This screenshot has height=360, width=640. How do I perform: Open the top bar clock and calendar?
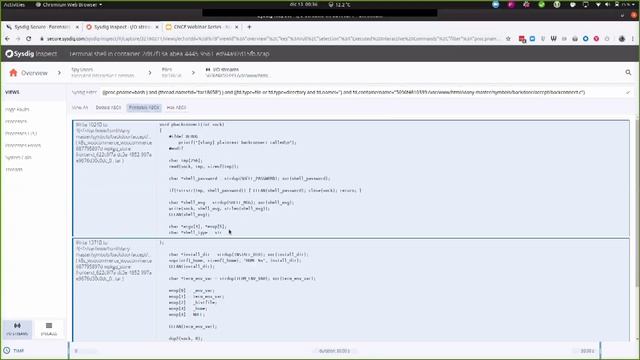click(303, 4)
